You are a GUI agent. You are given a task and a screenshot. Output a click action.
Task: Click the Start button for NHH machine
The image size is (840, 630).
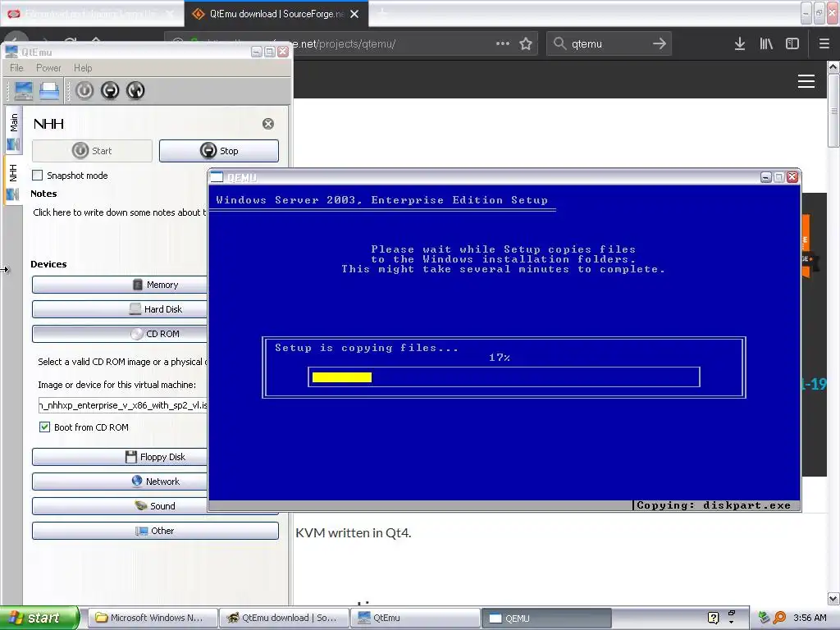(x=92, y=151)
